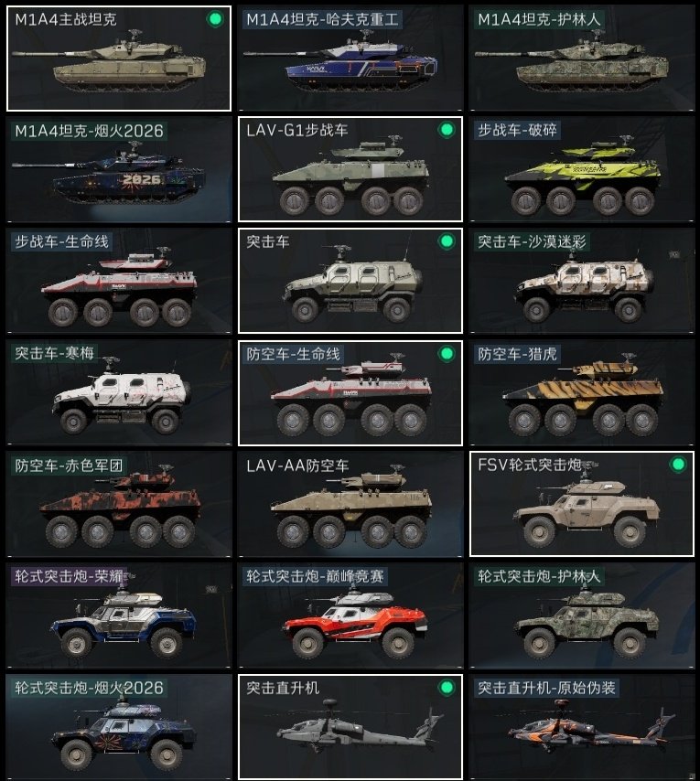Viewport: 700px width, 781px height.
Task: Select the M1A4坦克-烟火2026 fireworks skin
Action: [x=119, y=169]
